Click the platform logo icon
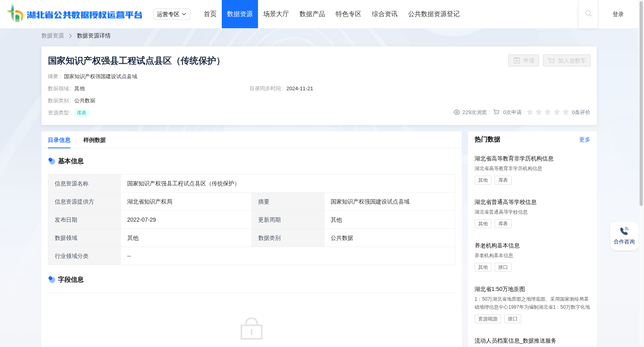 [15, 14]
